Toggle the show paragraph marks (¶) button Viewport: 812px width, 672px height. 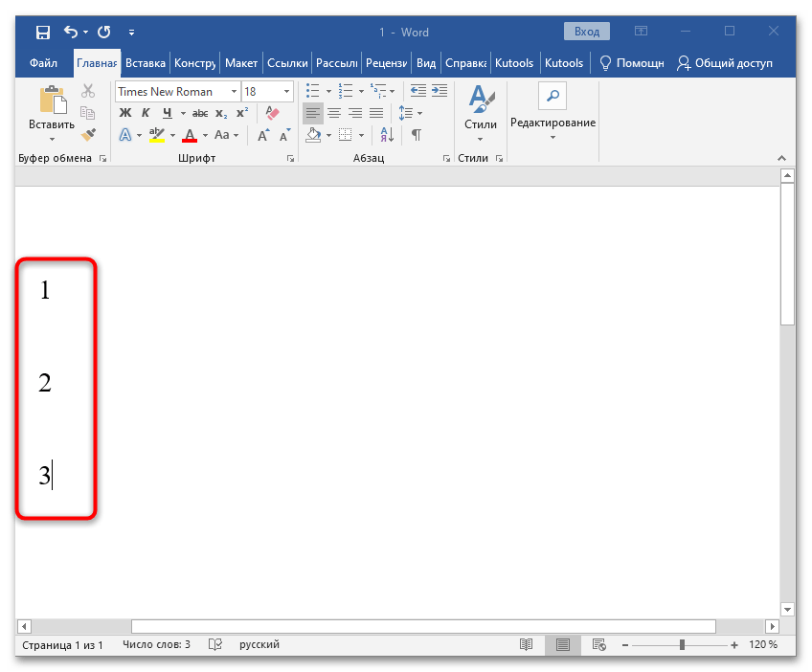point(417,135)
